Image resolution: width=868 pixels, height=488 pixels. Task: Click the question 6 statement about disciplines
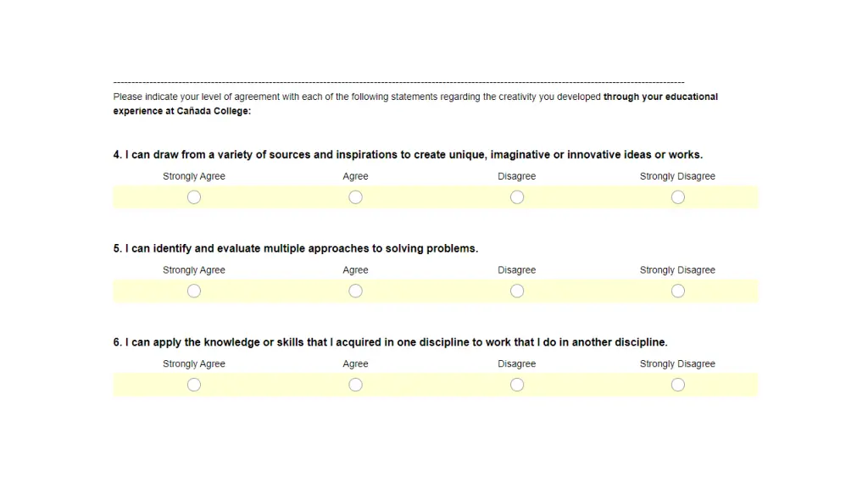pos(390,342)
